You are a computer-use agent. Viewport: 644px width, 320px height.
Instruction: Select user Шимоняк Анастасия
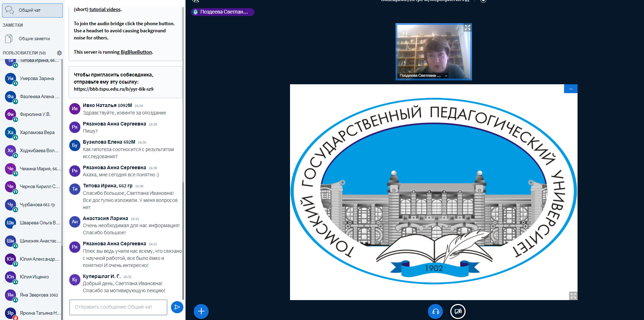(32, 241)
